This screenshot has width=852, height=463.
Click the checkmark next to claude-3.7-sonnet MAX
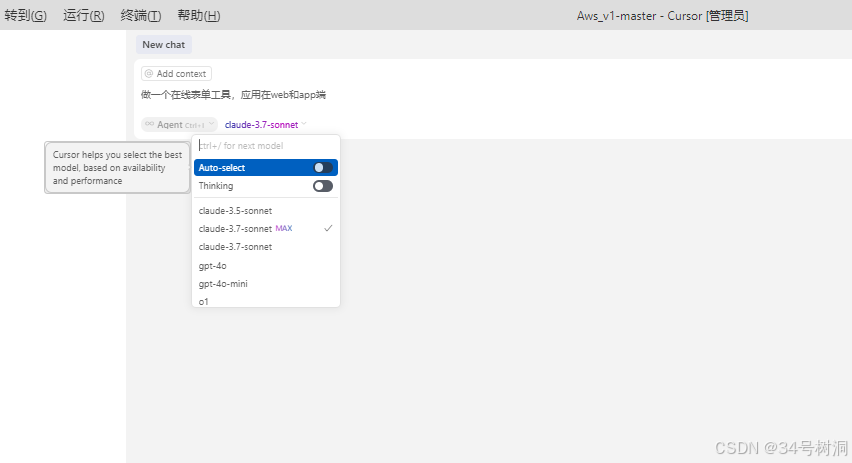pyautogui.click(x=328, y=228)
